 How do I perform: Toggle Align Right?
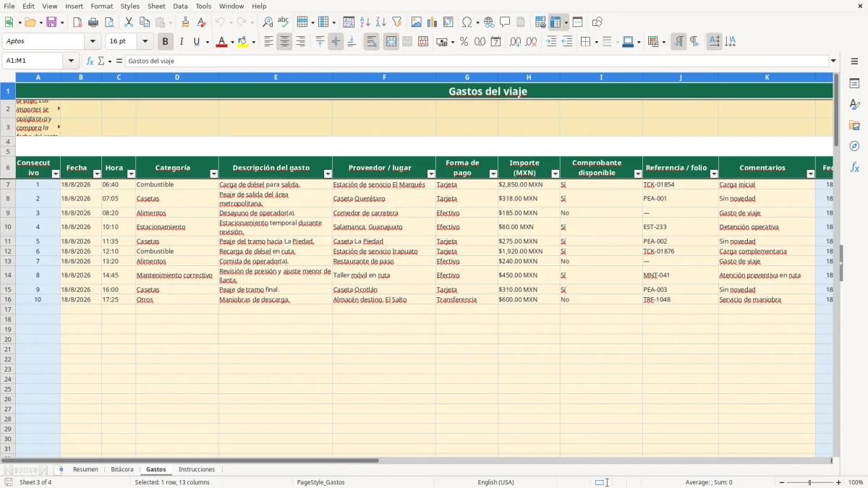(300, 42)
